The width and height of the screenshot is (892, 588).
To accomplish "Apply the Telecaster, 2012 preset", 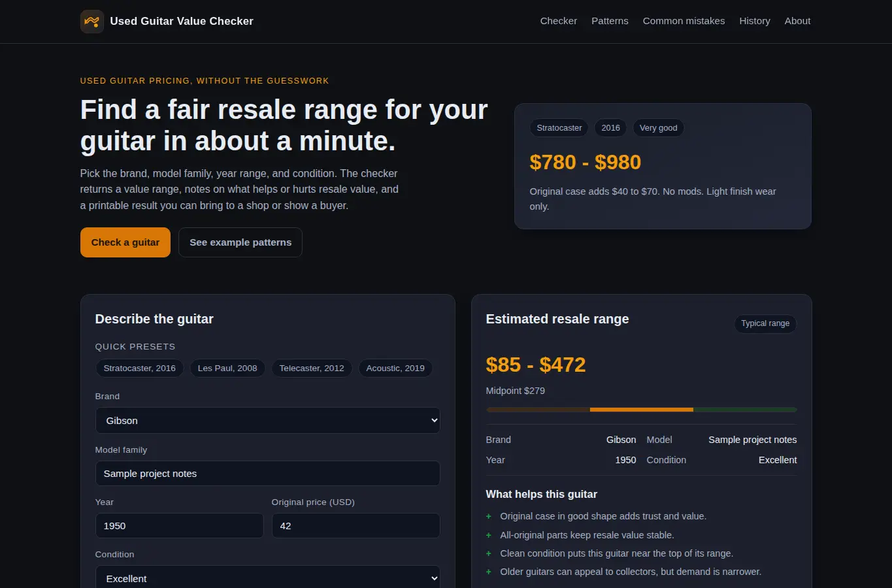I will click(x=312, y=368).
